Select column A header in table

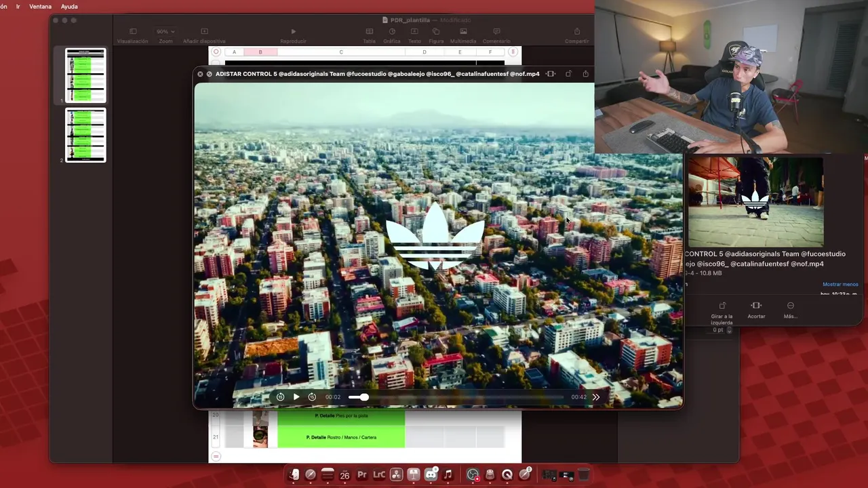234,52
